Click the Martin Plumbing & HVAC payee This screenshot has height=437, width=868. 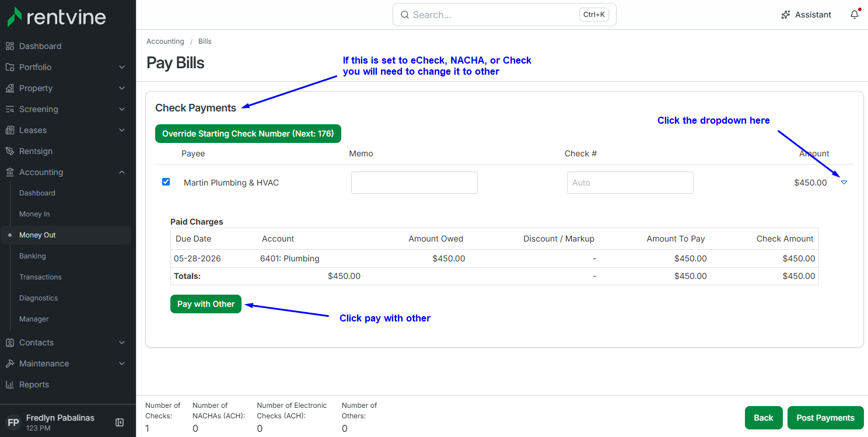[231, 183]
